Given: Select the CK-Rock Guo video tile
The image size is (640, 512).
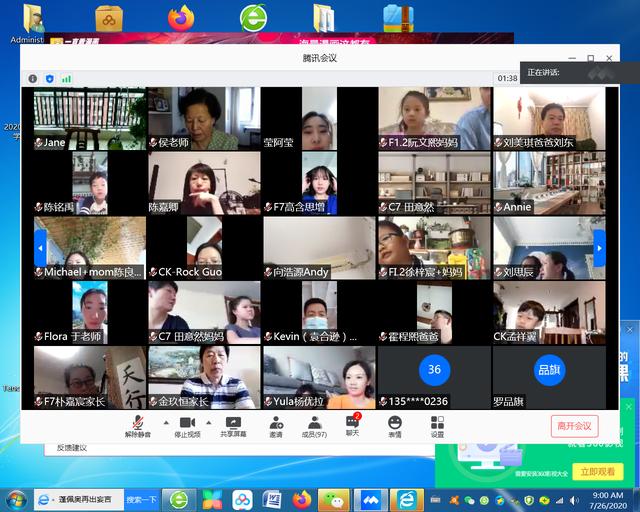Looking at the screenshot, I should click(204, 248).
